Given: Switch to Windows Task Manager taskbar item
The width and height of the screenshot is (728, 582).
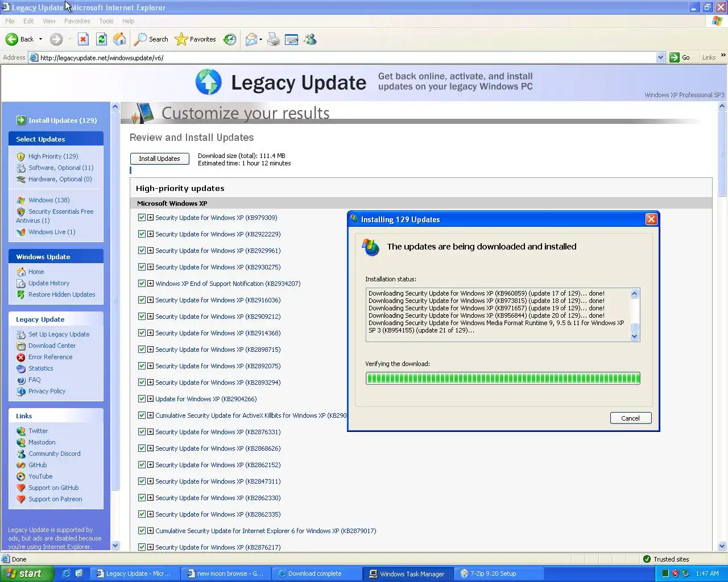Looking at the screenshot, I should tap(408, 573).
